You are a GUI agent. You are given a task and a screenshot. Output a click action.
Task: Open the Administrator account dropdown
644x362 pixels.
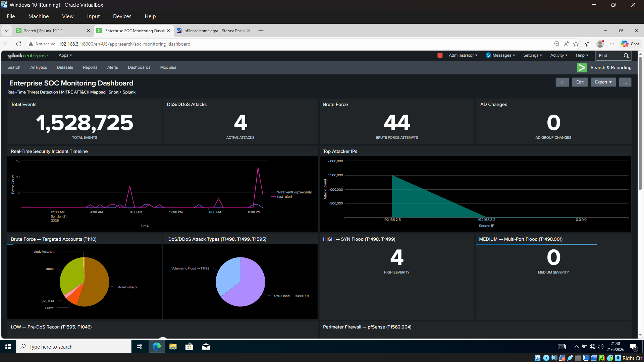pyautogui.click(x=463, y=55)
